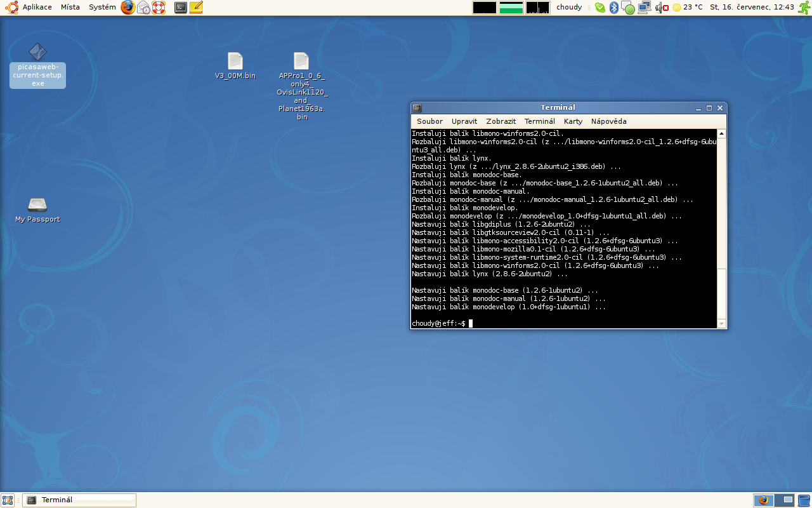
Task: Launch Firefox from the top panel
Action: (128, 8)
